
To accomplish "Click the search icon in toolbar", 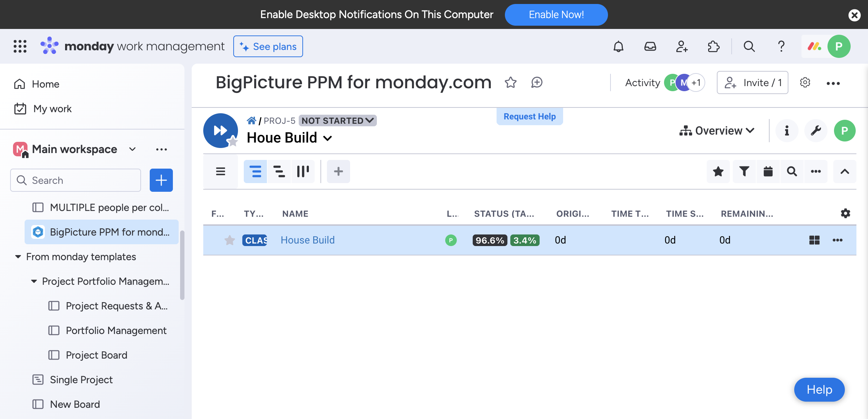I will pyautogui.click(x=792, y=171).
